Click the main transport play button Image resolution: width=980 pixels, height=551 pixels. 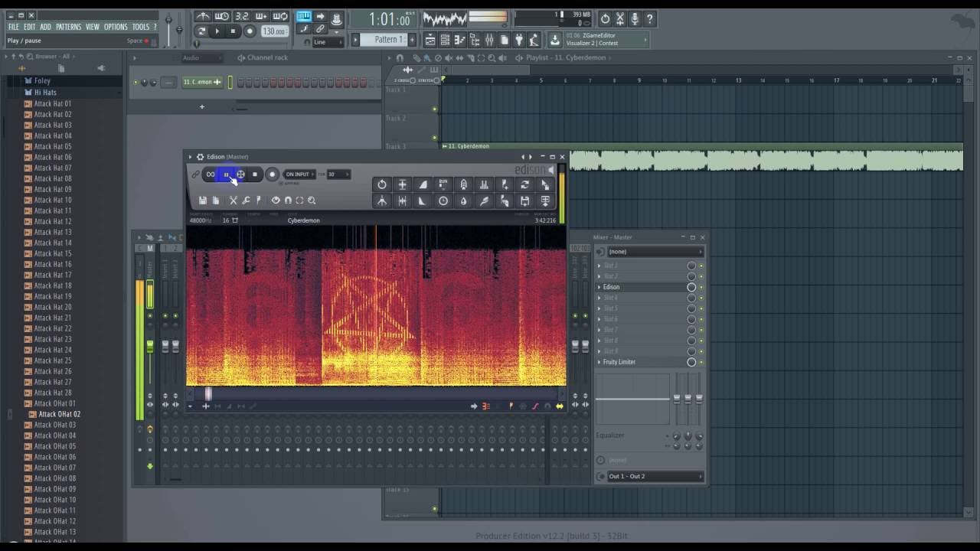(217, 31)
